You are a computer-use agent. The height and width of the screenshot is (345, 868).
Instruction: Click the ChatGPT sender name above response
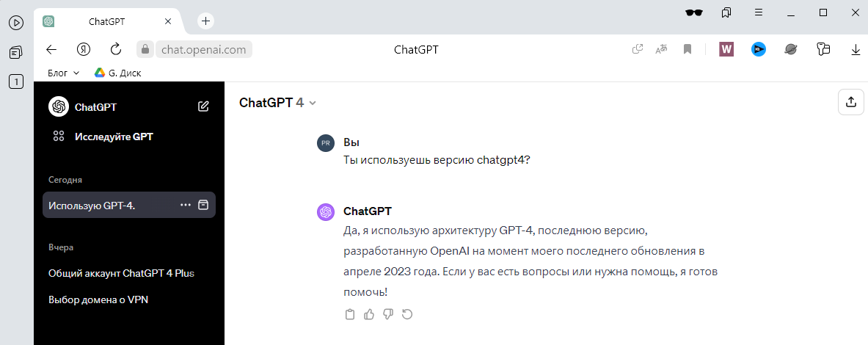pos(368,211)
